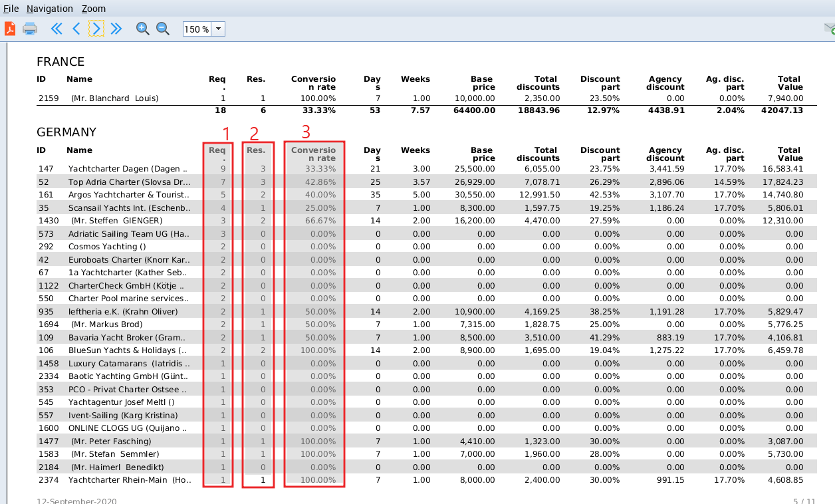The height and width of the screenshot is (504, 835).
Task: Open the File menu
Action: [11, 8]
